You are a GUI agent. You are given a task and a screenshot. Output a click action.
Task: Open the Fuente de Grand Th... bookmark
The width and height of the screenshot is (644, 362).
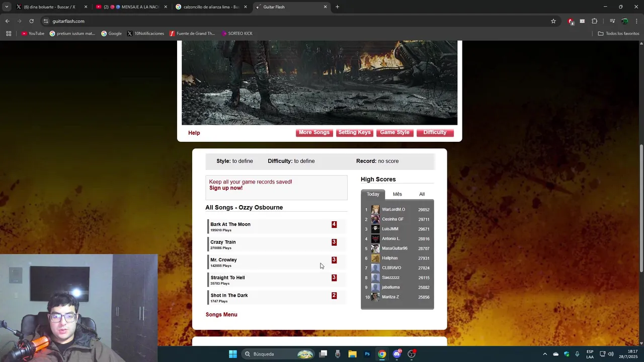click(192, 34)
